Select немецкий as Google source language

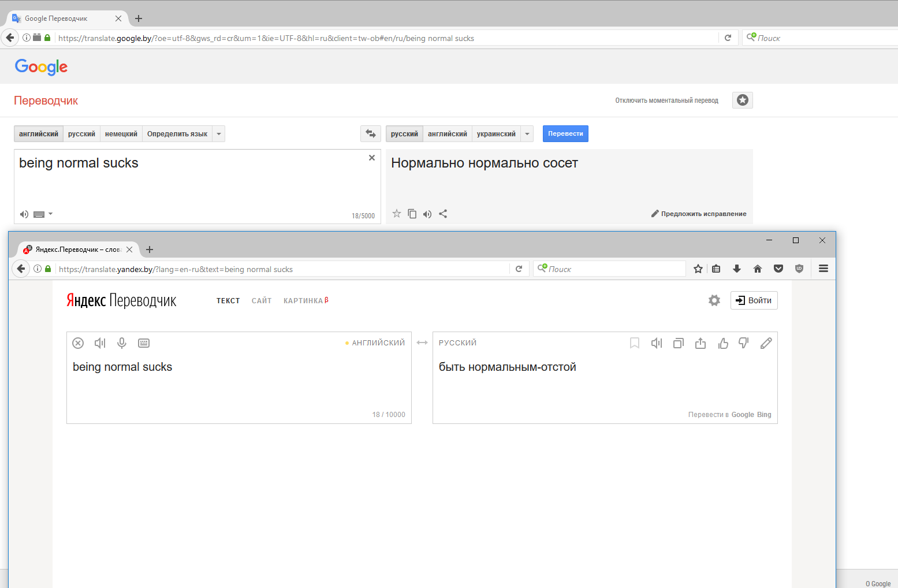(x=121, y=133)
